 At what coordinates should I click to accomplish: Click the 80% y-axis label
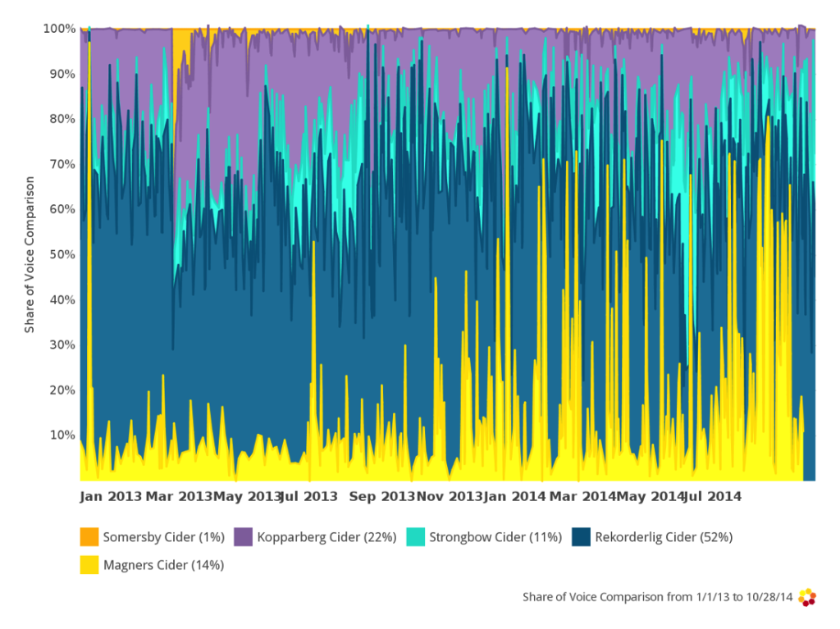pos(62,119)
